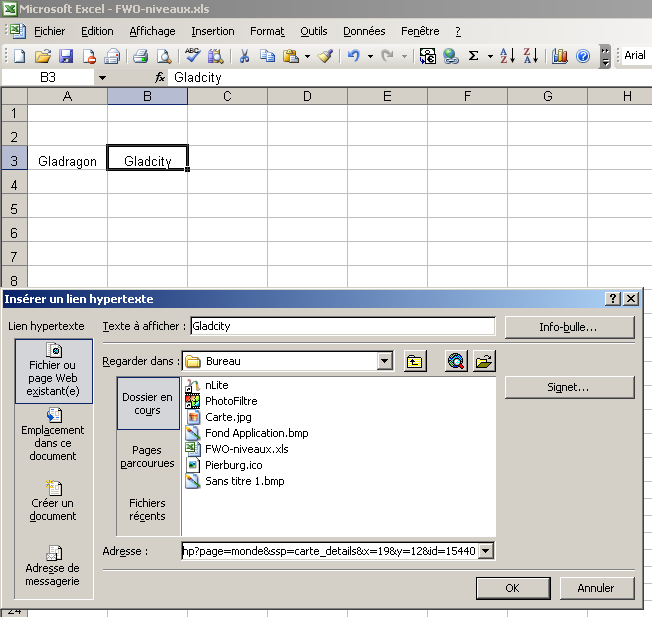Viewport: 652px width, 617px height.
Task: Select the nLite shortcut in the list
Action: coord(207,385)
